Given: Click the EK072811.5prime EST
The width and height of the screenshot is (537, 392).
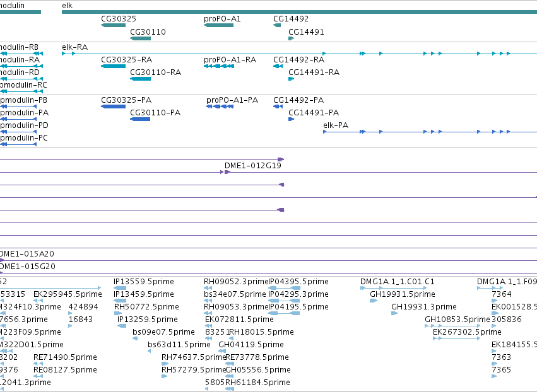Looking at the screenshot, I should pyautogui.click(x=209, y=326).
